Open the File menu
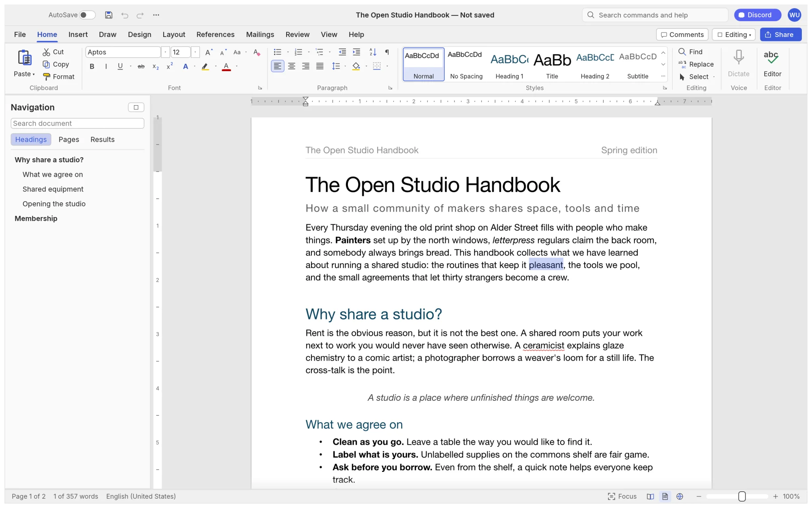Screen dimensions: 812x508 pos(20,35)
